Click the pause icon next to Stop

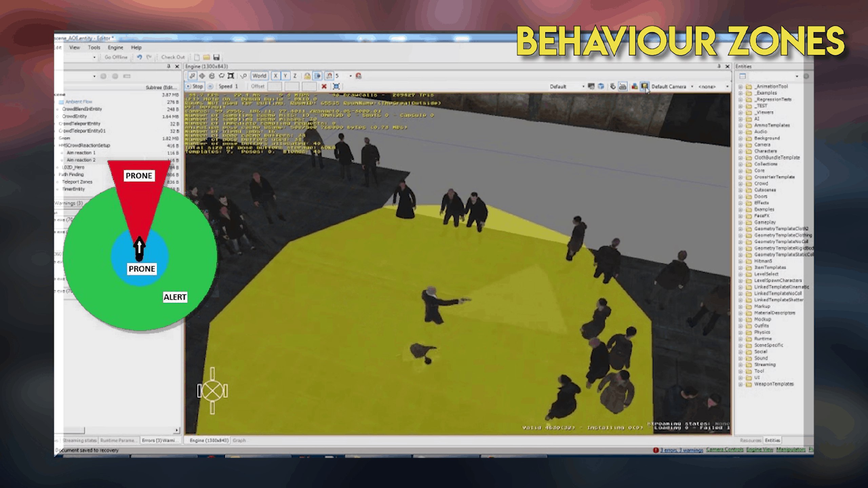click(210, 86)
